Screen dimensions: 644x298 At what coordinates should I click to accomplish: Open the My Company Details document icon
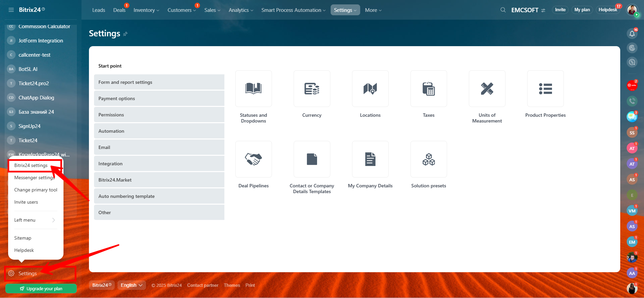click(x=370, y=159)
